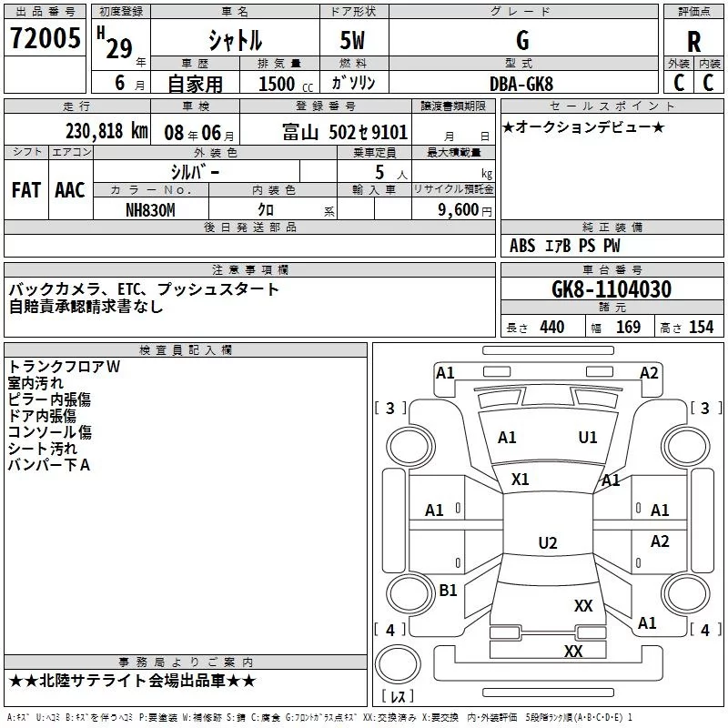Click the 北陸サテライト会場出品車 notice text
The height and width of the screenshot is (728, 728).
point(133,681)
